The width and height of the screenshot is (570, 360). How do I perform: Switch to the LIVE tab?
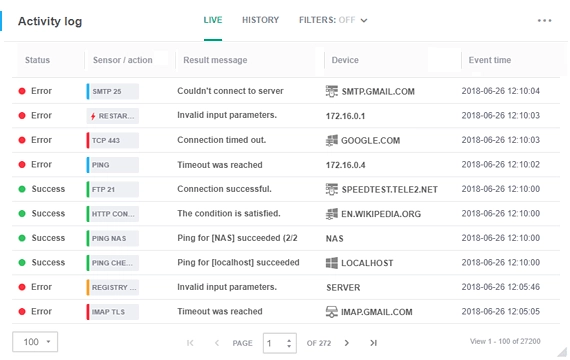click(213, 20)
